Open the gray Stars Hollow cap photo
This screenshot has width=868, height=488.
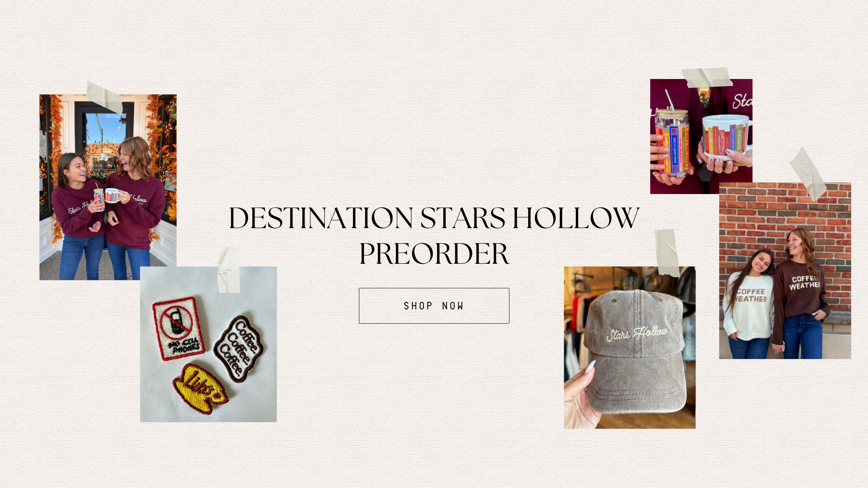tap(630, 347)
